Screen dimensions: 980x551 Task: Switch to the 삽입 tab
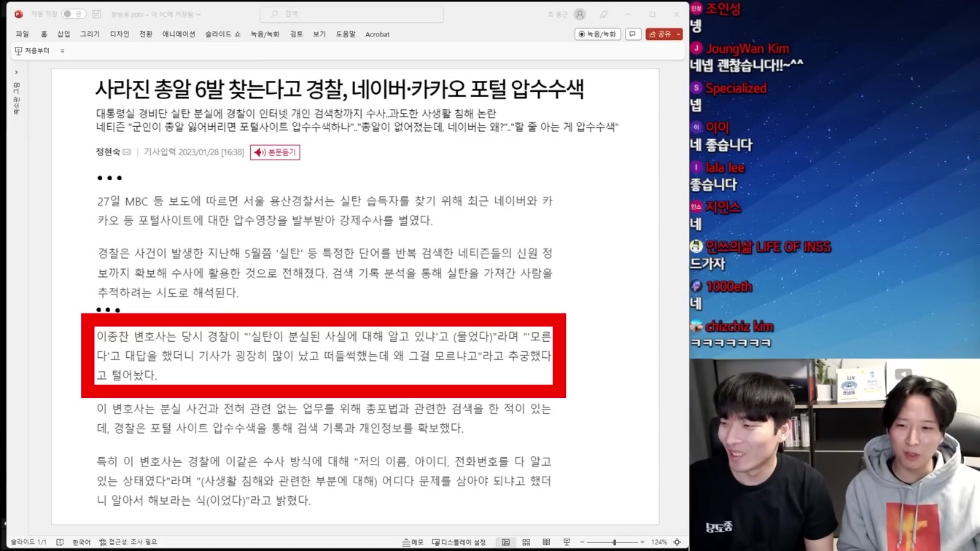pyautogui.click(x=64, y=34)
